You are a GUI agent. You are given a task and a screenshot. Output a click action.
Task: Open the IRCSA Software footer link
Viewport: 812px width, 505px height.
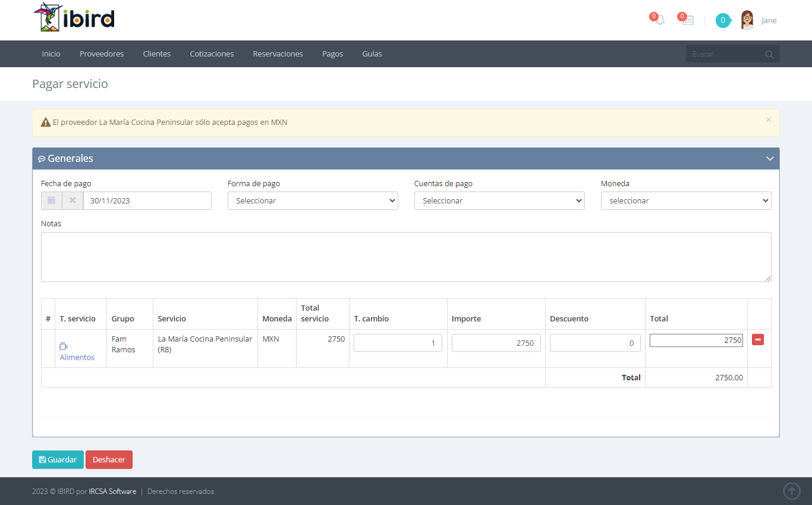[112, 491]
